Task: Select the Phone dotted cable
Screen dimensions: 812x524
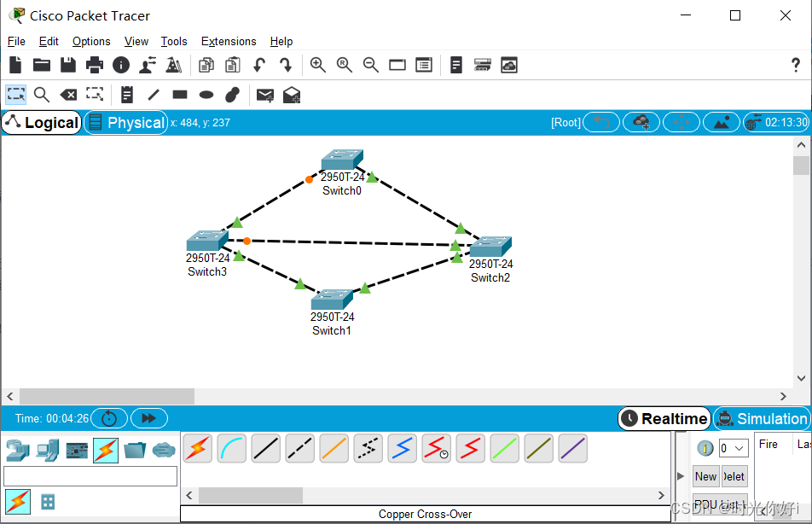Action: click(x=368, y=448)
